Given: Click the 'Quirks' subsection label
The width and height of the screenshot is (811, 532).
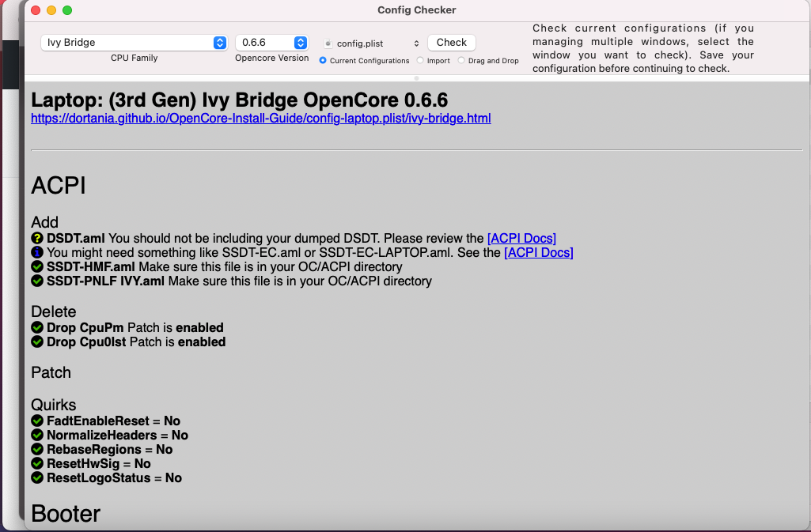Looking at the screenshot, I should (53, 405).
